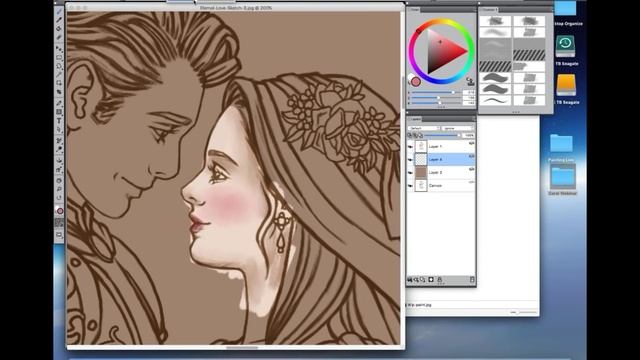
Task: Click the white additional color swatch
Action: coord(411,78)
